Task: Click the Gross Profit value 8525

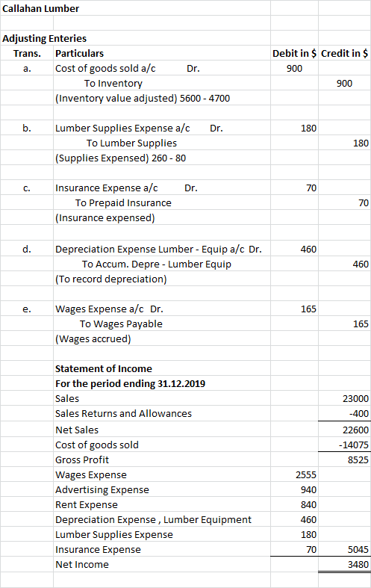Action: [358, 460]
